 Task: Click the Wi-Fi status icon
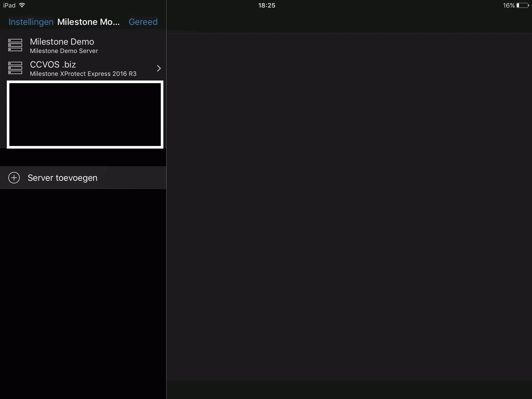click(22, 5)
